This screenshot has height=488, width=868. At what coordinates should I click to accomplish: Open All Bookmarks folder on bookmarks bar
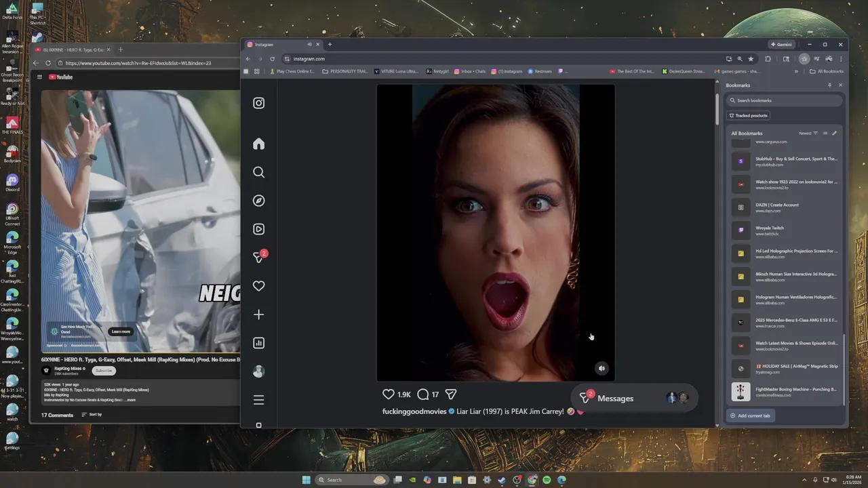pos(827,71)
